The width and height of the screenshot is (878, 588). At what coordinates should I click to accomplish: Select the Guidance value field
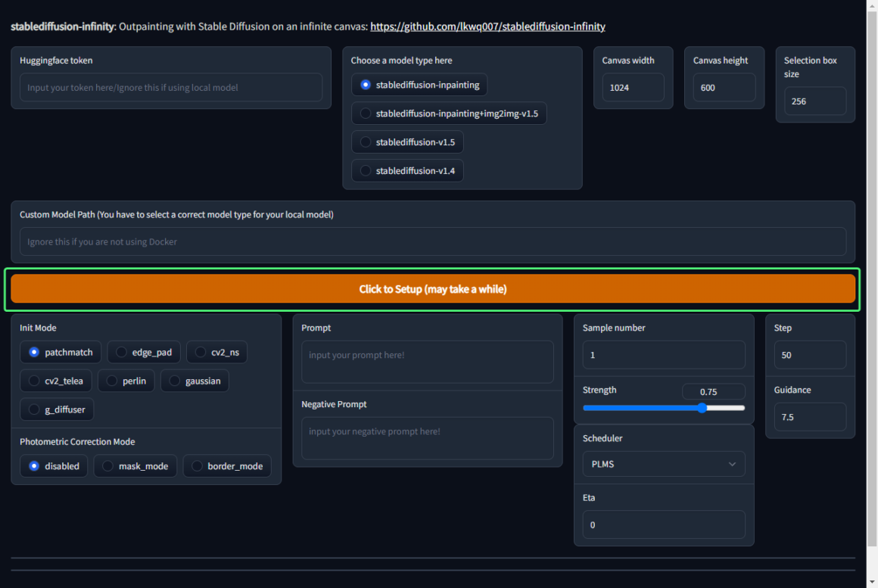tap(809, 417)
